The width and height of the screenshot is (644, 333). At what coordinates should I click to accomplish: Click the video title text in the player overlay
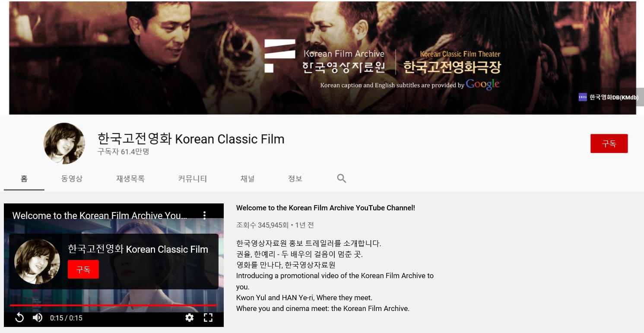click(x=100, y=216)
